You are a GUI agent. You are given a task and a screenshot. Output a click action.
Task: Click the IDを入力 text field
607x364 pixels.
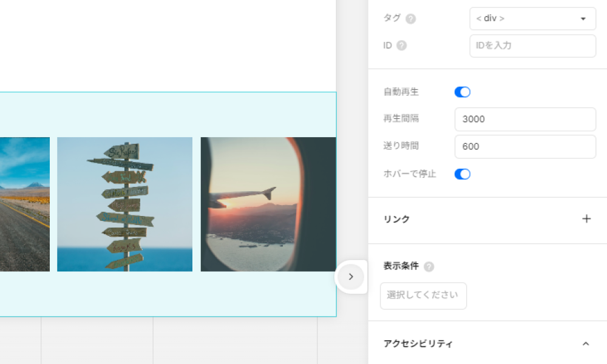click(x=532, y=46)
